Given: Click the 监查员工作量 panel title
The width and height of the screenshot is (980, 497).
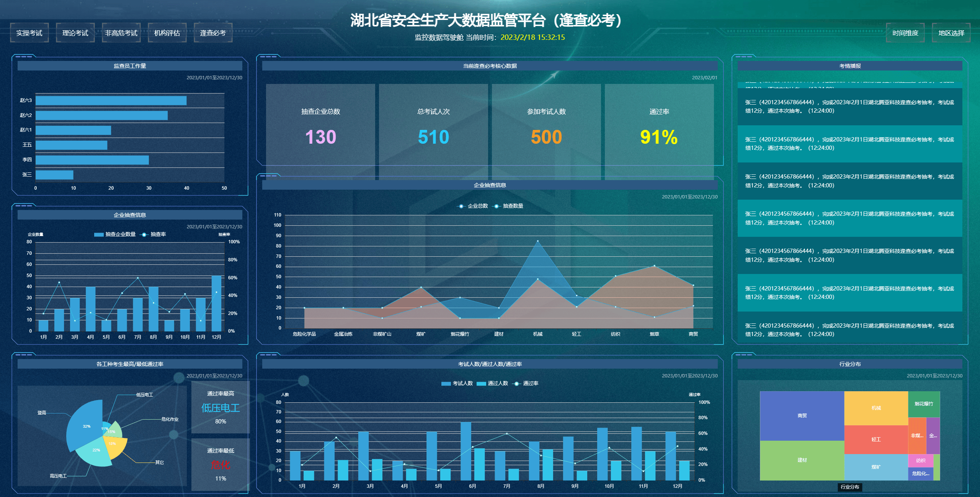Looking at the screenshot, I should tap(130, 66).
